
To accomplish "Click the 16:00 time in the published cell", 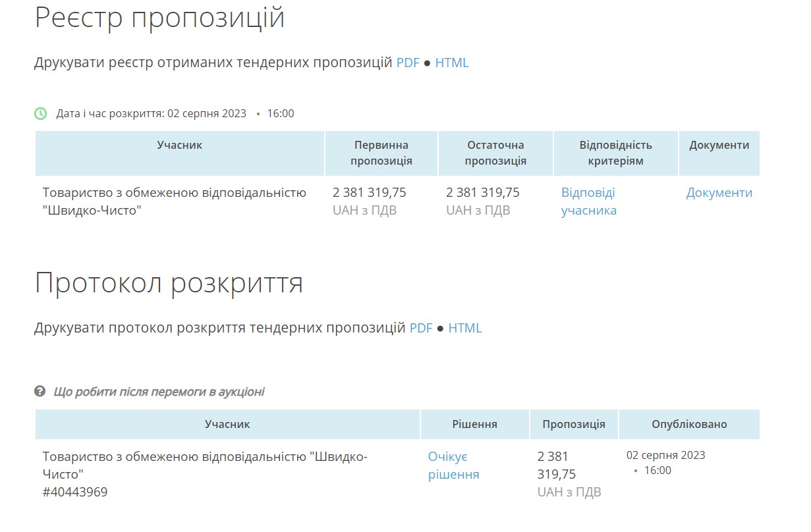I will [657, 470].
